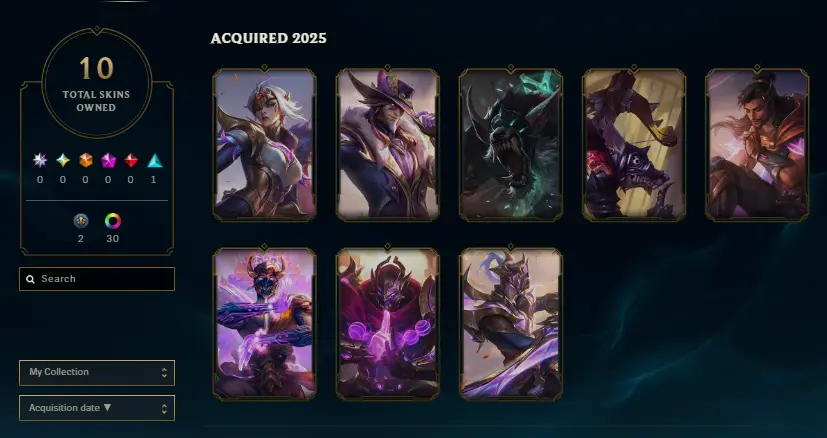Click the magnifying glass in Search box
The image size is (827, 438).
pos(31,279)
